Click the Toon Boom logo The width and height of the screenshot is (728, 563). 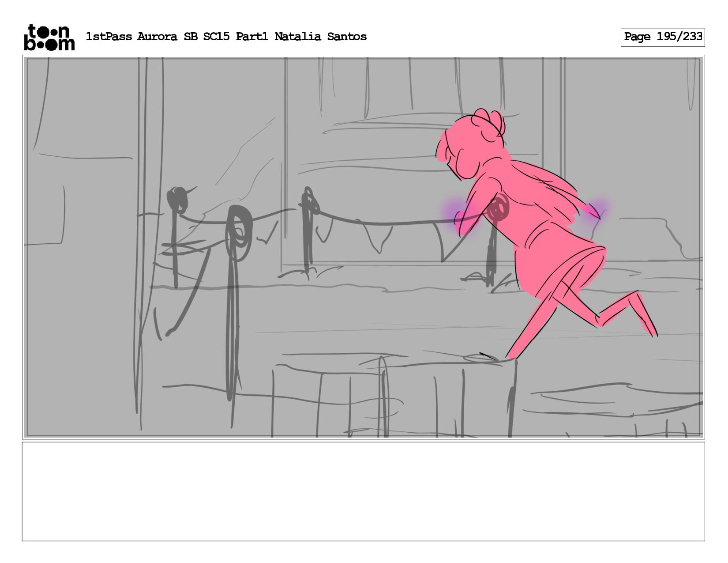click(49, 37)
